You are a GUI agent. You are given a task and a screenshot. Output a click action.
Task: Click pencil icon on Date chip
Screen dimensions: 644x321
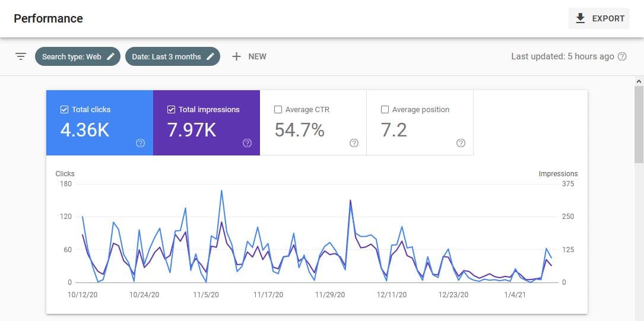pyautogui.click(x=210, y=56)
